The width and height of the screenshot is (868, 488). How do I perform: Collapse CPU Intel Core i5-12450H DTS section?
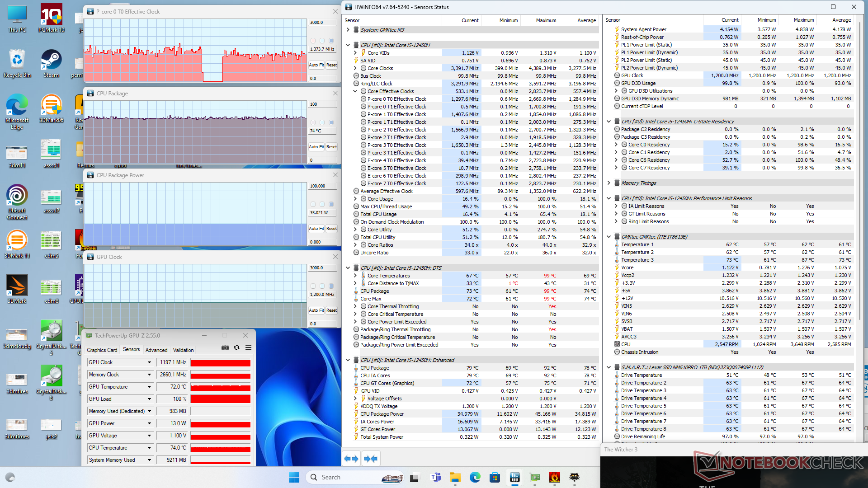pos(348,268)
